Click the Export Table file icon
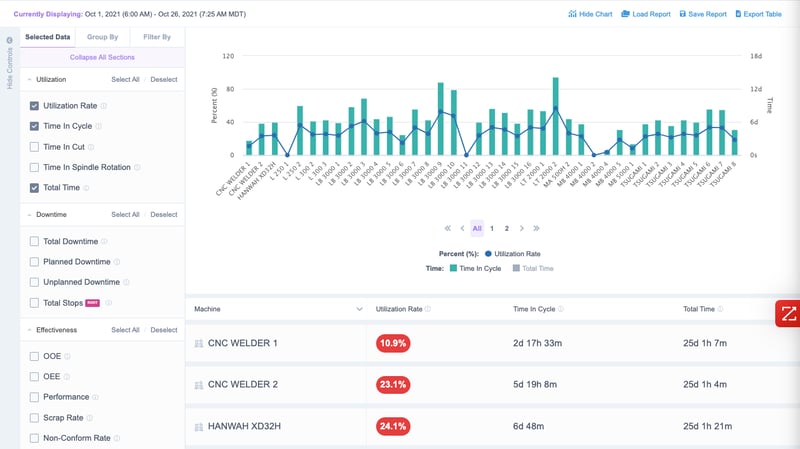800x449 pixels. pos(738,14)
